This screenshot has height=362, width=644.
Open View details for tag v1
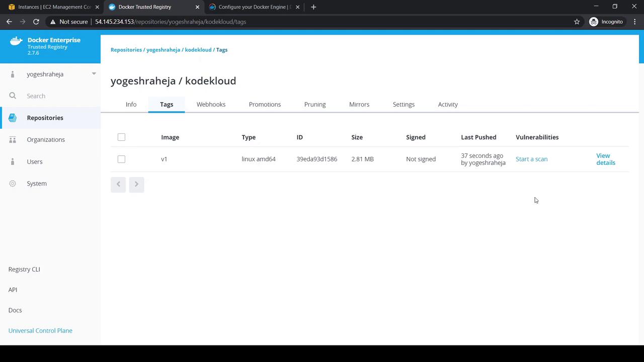pos(606,159)
